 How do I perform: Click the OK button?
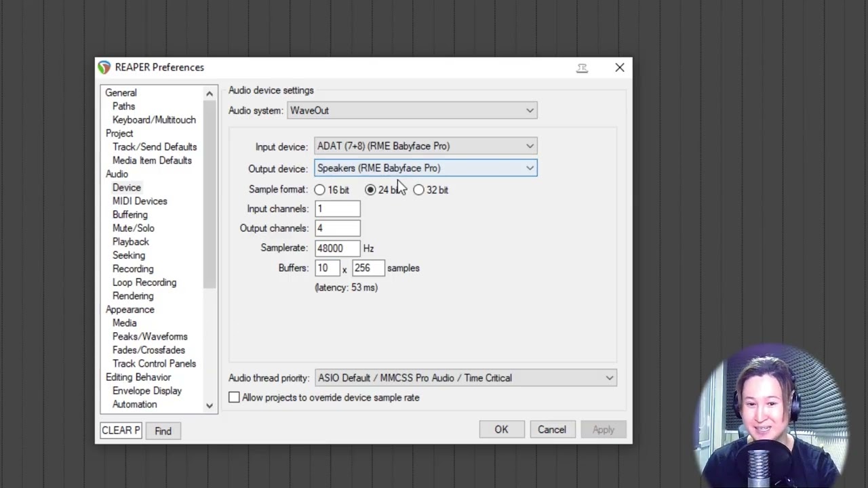(x=501, y=430)
